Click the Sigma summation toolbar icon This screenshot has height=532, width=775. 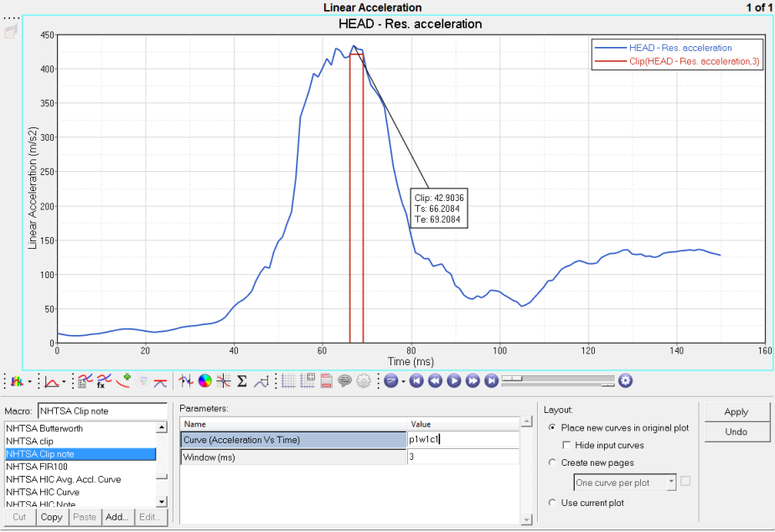pyautogui.click(x=242, y=380)
